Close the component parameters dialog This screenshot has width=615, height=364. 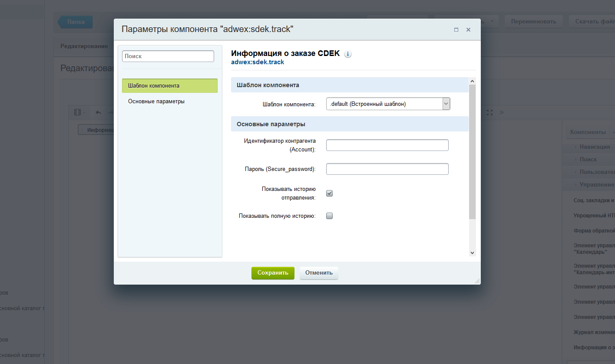(468, 30)
